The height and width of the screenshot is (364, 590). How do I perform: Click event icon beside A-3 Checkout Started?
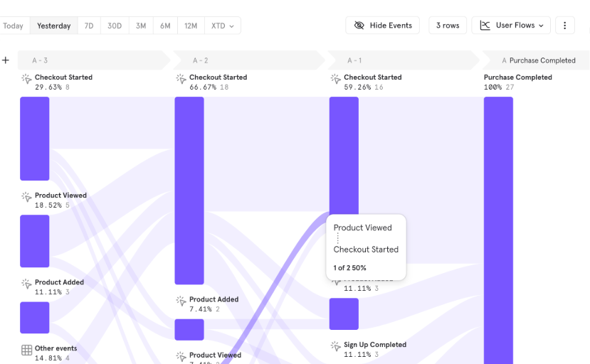[26, 79]
